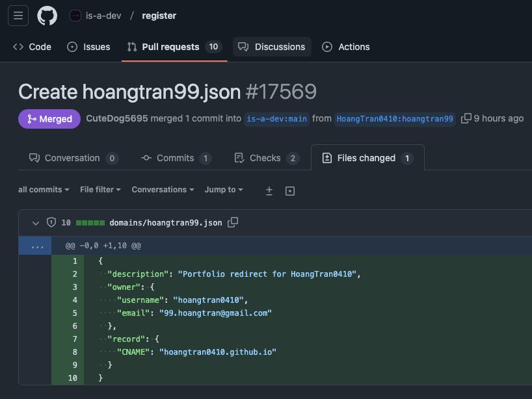Click the Merged status badge
Image resolution: width=532 pixels, height=399 pixels.
(49, 119)
